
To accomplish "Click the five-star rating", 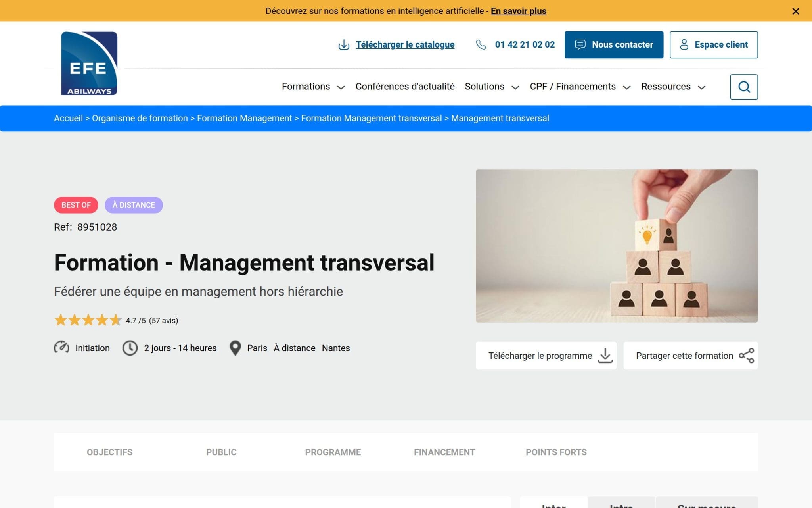I will click(88, 320).
